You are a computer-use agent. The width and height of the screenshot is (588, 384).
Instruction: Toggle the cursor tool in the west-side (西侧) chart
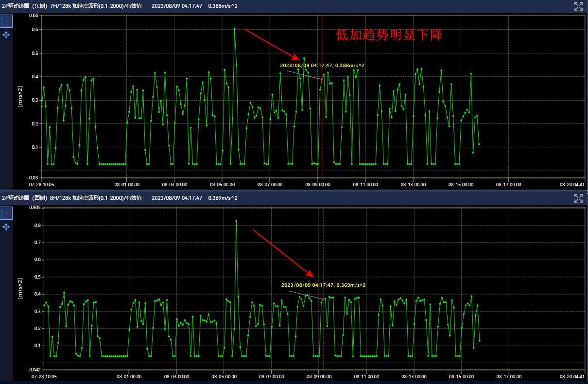[6, 213]
